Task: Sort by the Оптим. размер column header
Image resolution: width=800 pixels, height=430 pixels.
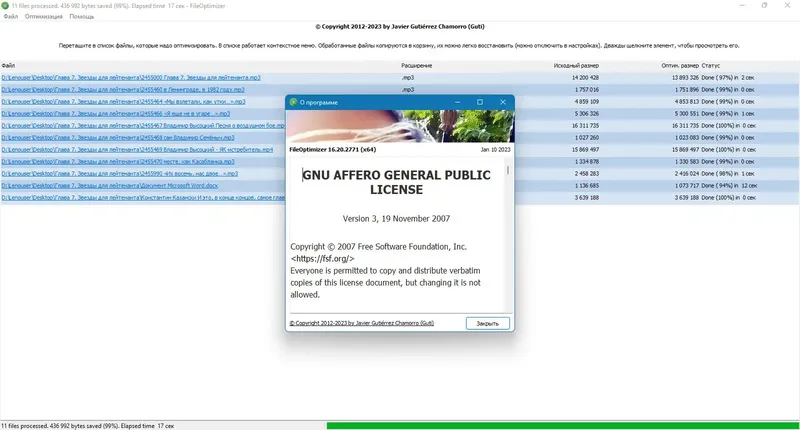Action: coord(680,65)
